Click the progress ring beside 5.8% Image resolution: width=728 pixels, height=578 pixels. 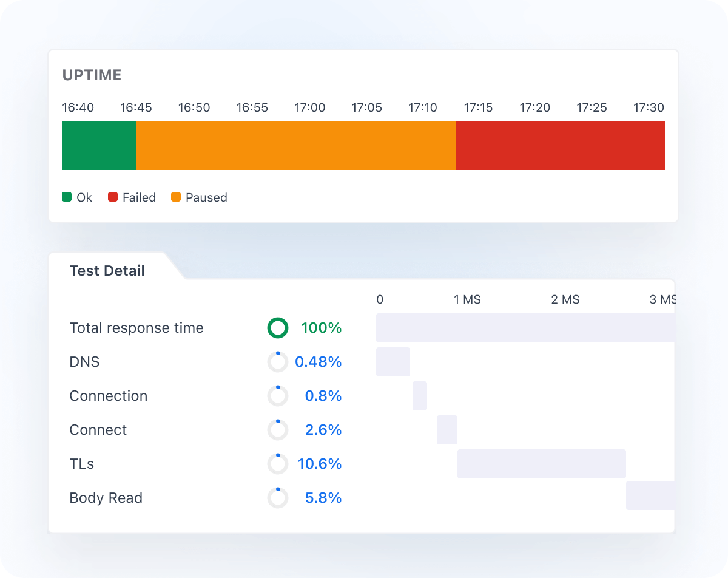coord(278,498)
